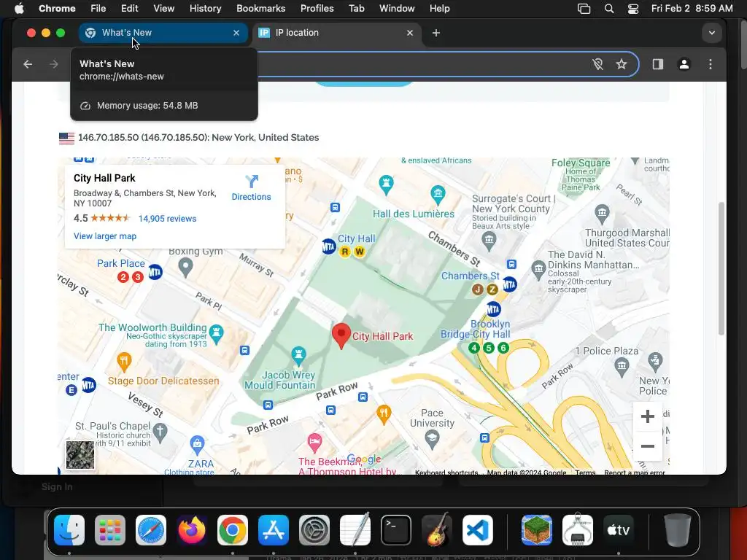Open a new tab with plus button
The height and width of the screenshot is (560, 747).
click(x=436, y=33)
